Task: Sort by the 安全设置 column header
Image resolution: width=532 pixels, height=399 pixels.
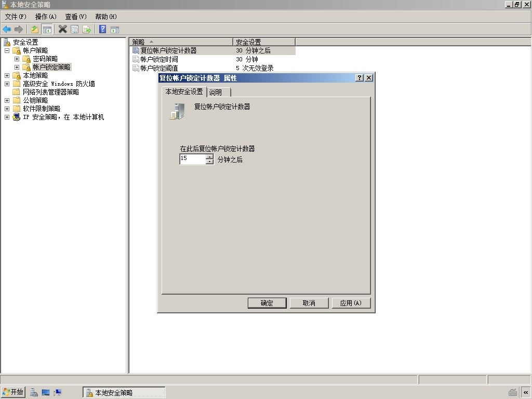Action: pyautogui.click(x=264, y=42)
